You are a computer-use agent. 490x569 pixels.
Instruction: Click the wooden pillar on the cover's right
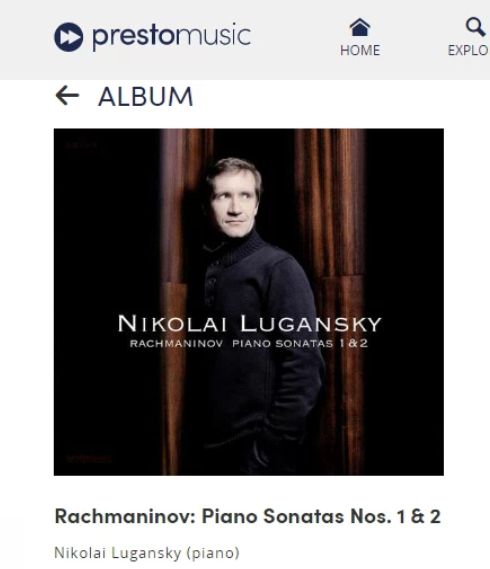(330, 302)
